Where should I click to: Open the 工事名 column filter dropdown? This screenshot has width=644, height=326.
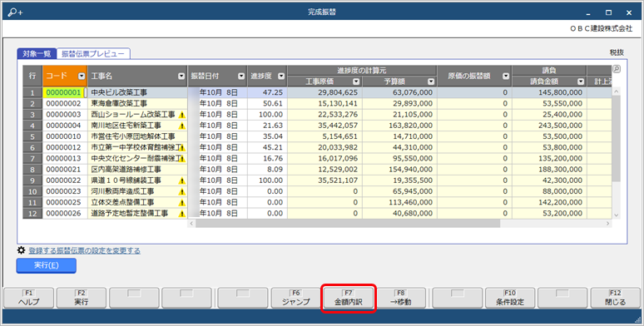[181, 76]
